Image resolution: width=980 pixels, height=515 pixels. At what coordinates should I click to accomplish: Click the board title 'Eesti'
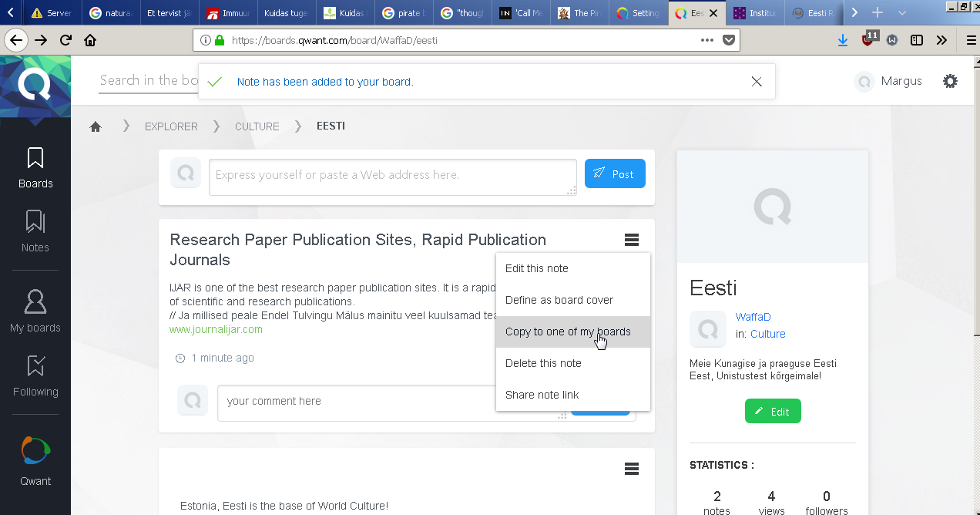tap(713, 288)
